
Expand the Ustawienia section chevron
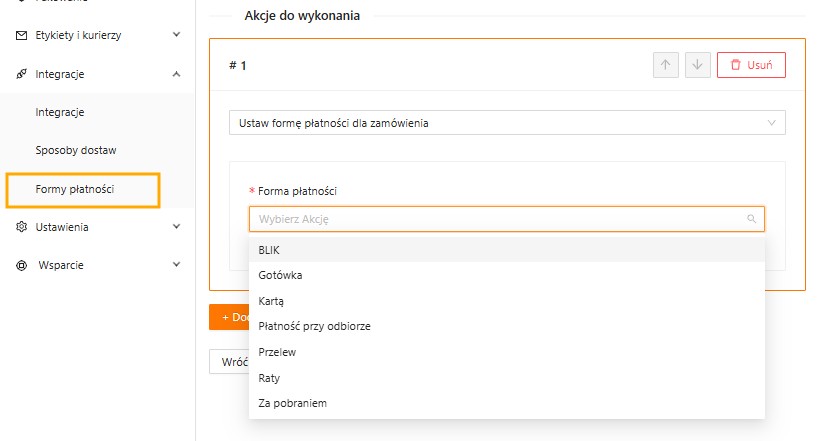(176, 227)
